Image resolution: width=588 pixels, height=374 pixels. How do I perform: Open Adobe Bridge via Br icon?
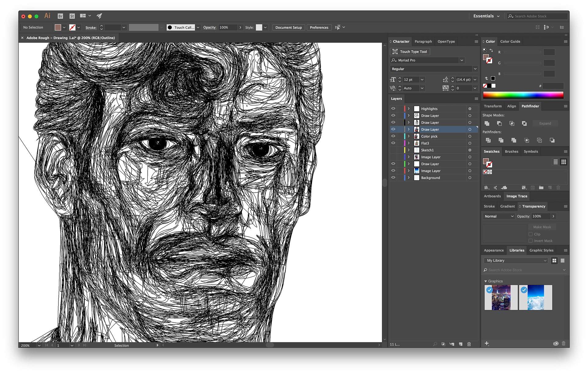pos(60,16)
